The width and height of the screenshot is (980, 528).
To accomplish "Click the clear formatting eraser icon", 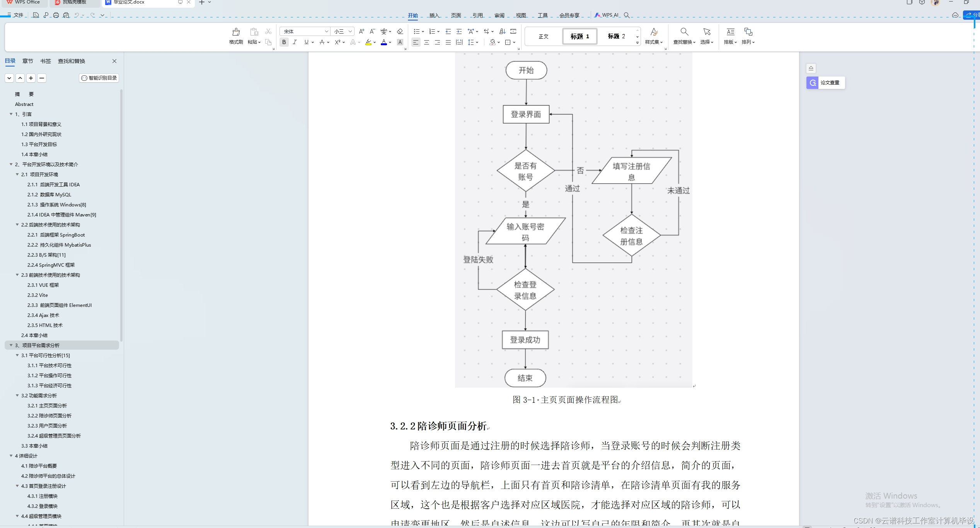I will (400, 31).
